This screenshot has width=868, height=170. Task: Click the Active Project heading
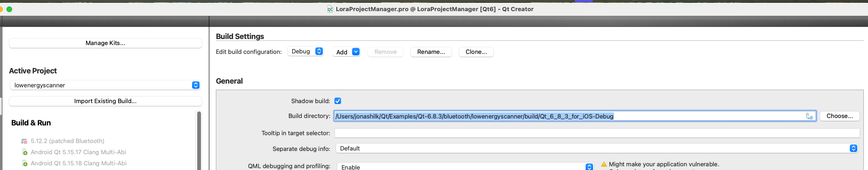(x=33, y=71)
